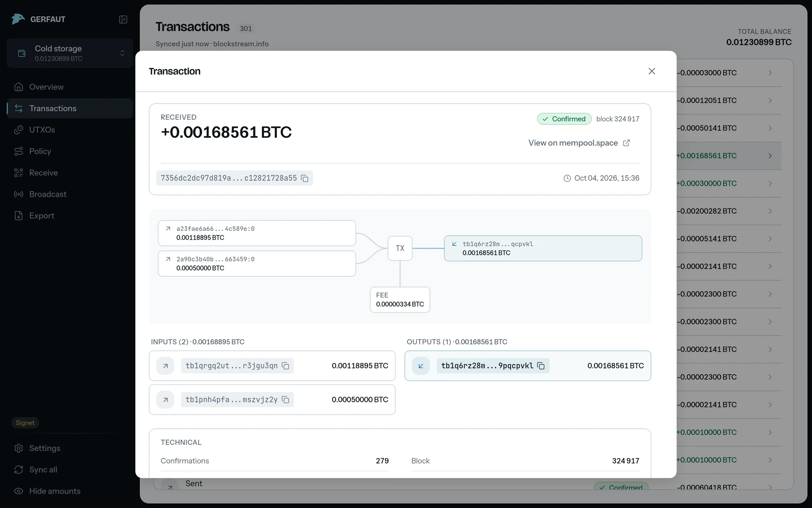Open the UTXOs section
This screenshot has height=508, width=812.
pyautogui.click(x=70, y=130)
